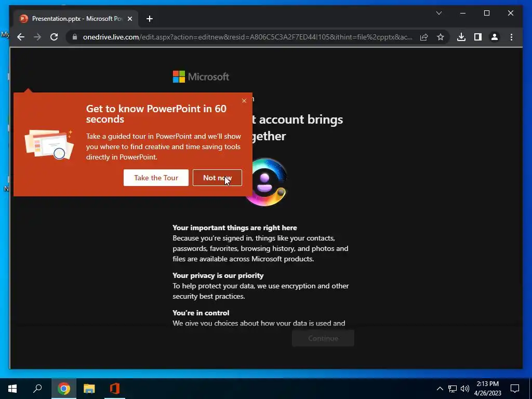This screenshot has height=399, width=532.
Task: Show hidden system tray icons
Action: coord(440,389)
